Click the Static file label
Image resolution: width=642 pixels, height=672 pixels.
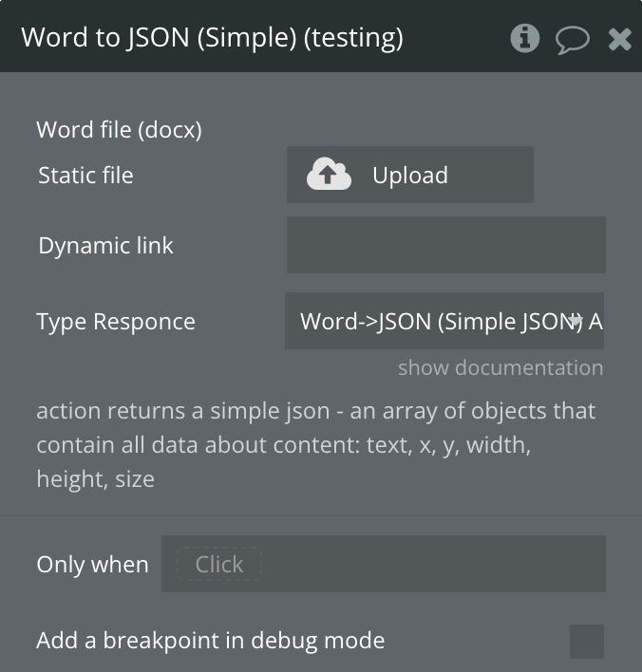(x=85, y=176)
